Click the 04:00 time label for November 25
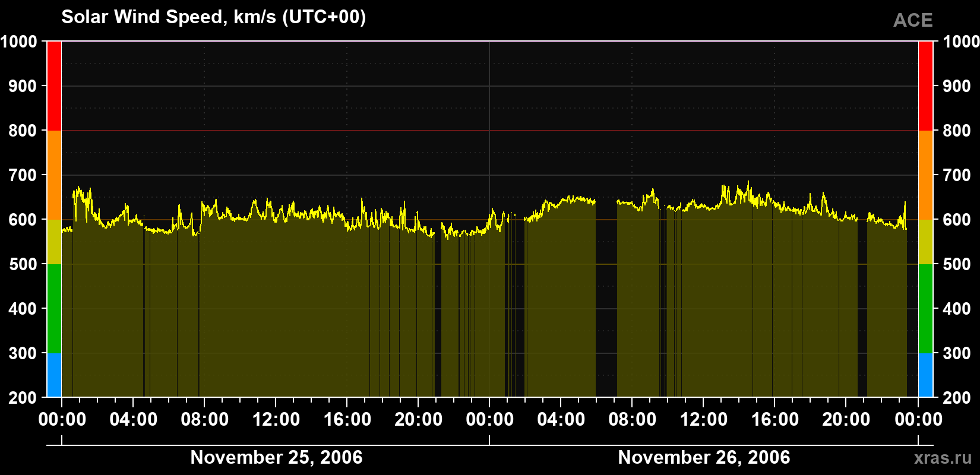 click(x=134, y=420)
